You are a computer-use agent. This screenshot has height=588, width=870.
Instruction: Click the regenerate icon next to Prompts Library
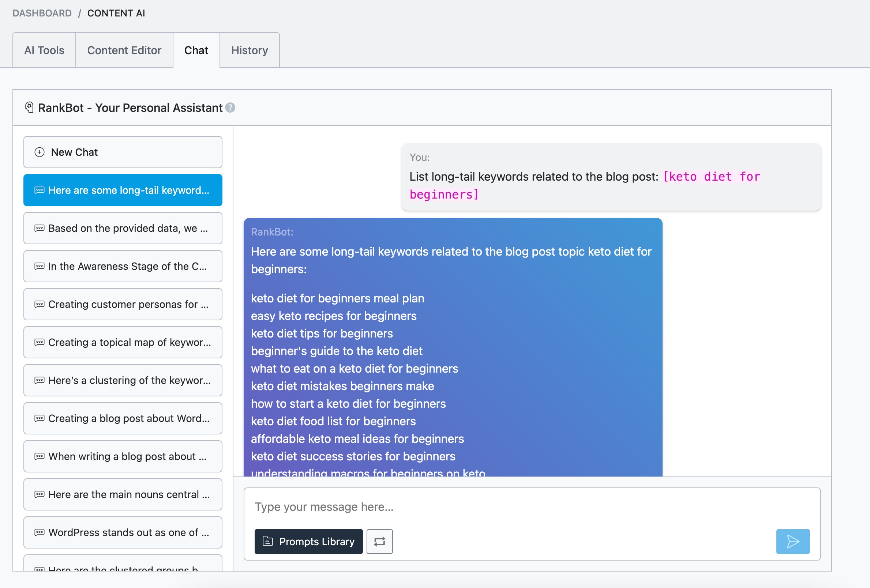point(379,541)
